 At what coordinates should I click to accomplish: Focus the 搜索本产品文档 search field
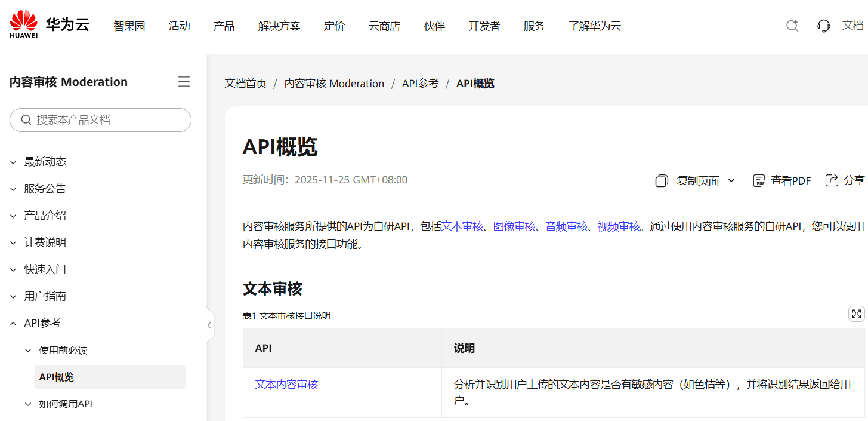click(x=100, y=120)
